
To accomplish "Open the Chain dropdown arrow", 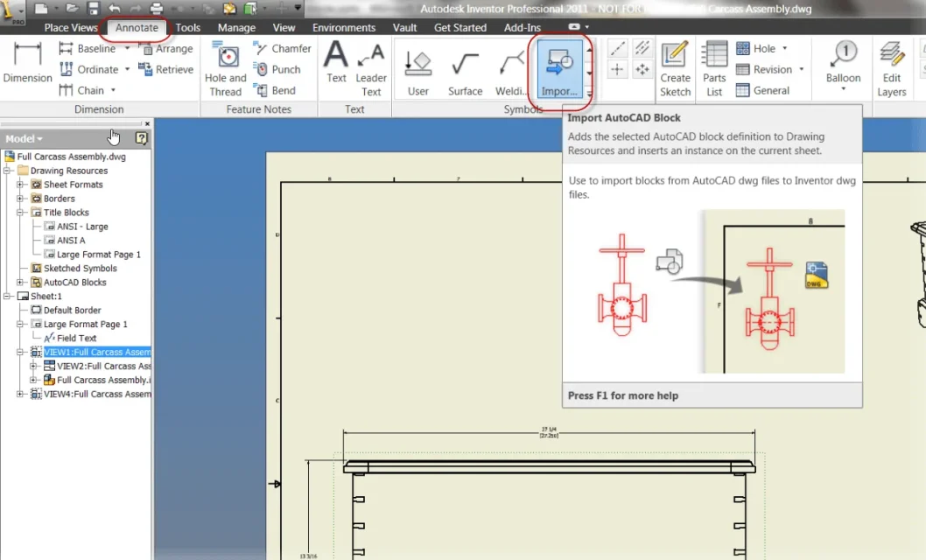I will [113, 90].
